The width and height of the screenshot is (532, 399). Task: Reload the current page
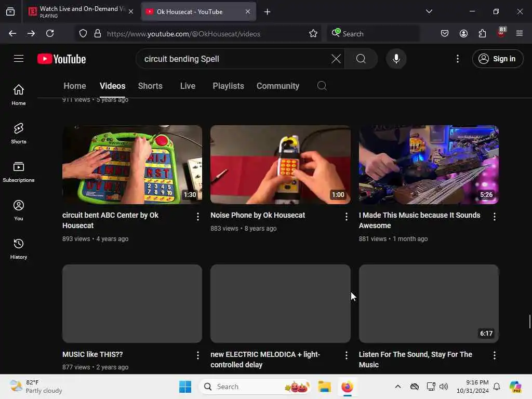[50, 33]
